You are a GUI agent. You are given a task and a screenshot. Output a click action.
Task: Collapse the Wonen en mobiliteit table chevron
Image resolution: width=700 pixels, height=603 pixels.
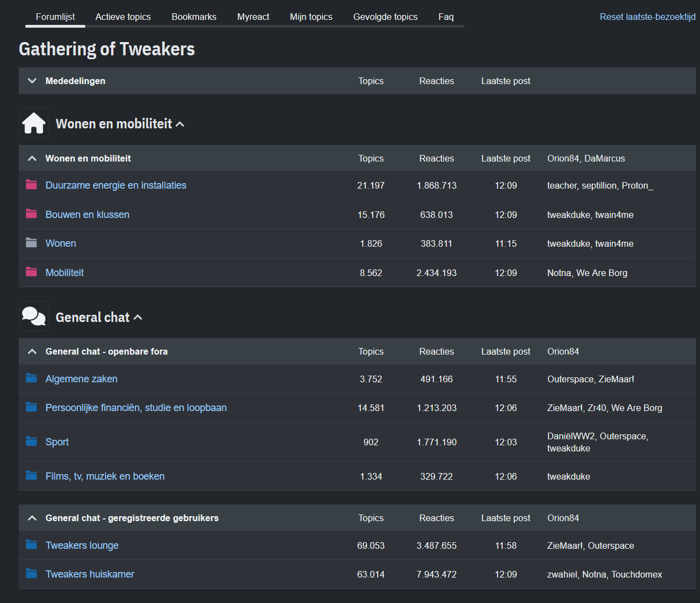click(32, 158)
